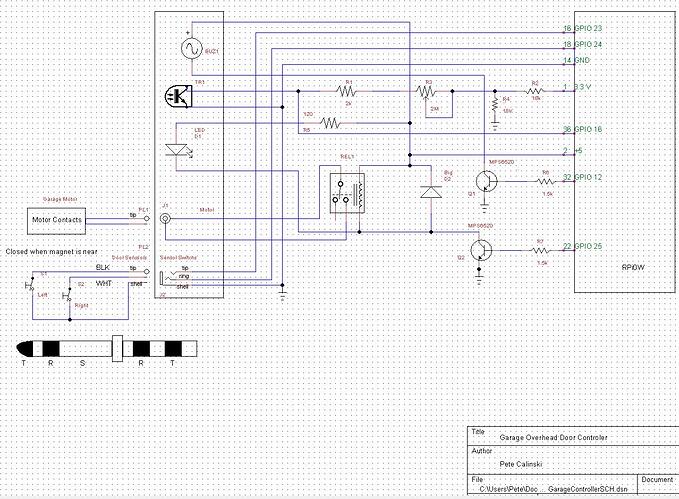Viewport: 679px width, 499px height.
Task: Select transistor Q1 symbol
Action: [x=486, y=181]
